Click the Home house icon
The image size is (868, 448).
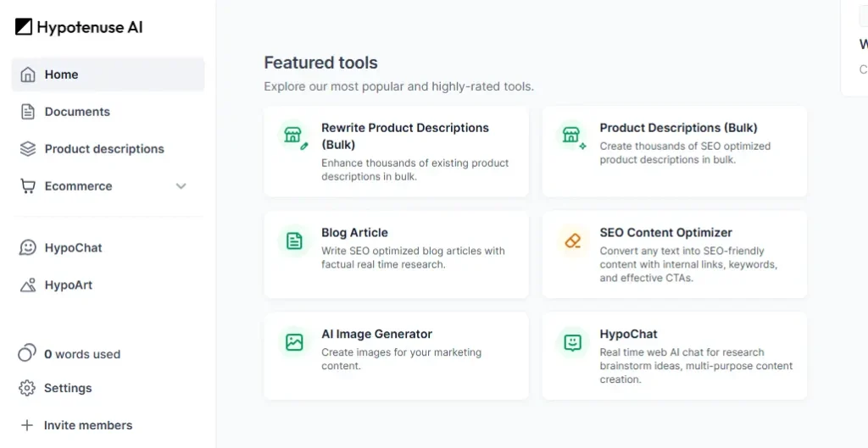(27, 75)
